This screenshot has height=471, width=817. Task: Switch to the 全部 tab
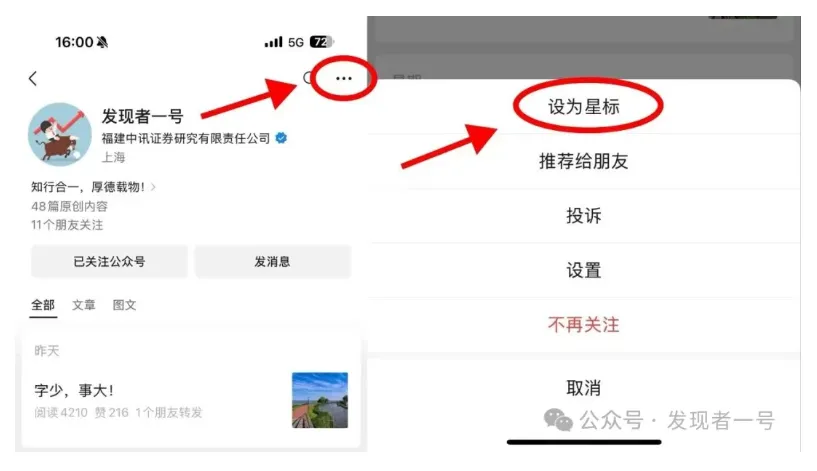point(43,305)
